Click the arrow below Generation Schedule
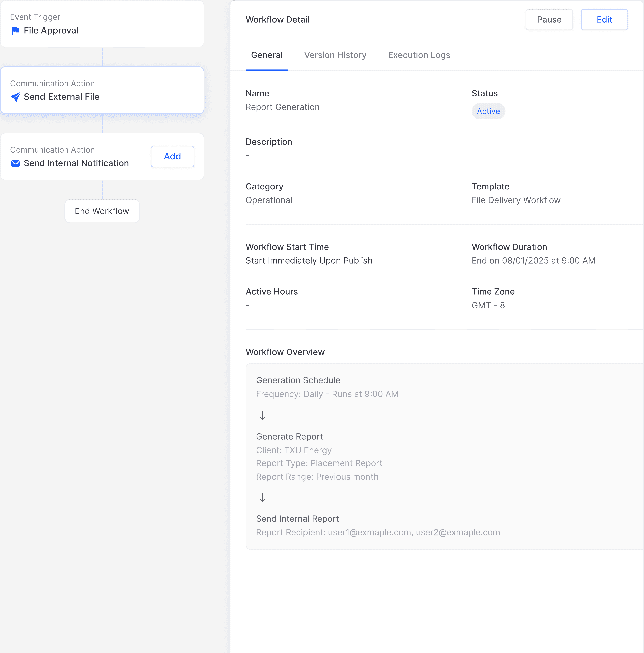644x653 pixels. point(263,415)
